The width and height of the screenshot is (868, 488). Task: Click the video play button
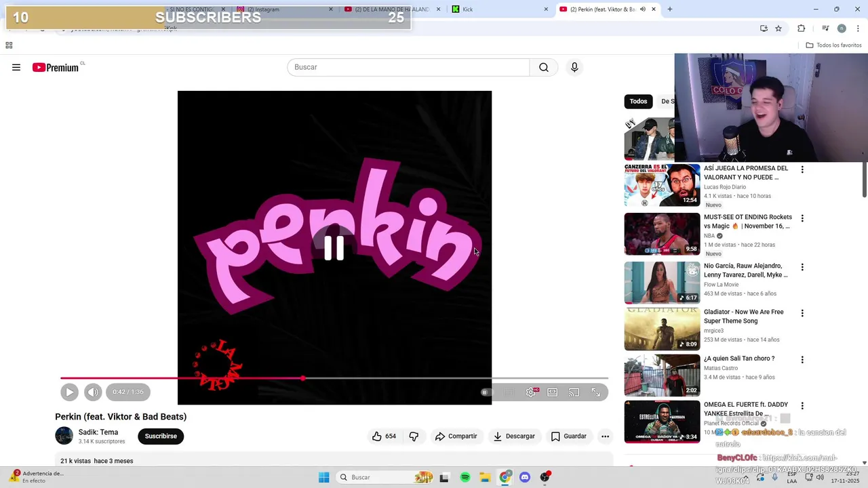pos(69,392)
